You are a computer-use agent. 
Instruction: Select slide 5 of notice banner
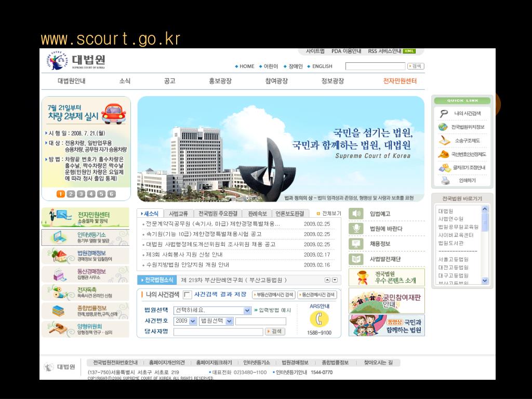[x=101, y=194]
